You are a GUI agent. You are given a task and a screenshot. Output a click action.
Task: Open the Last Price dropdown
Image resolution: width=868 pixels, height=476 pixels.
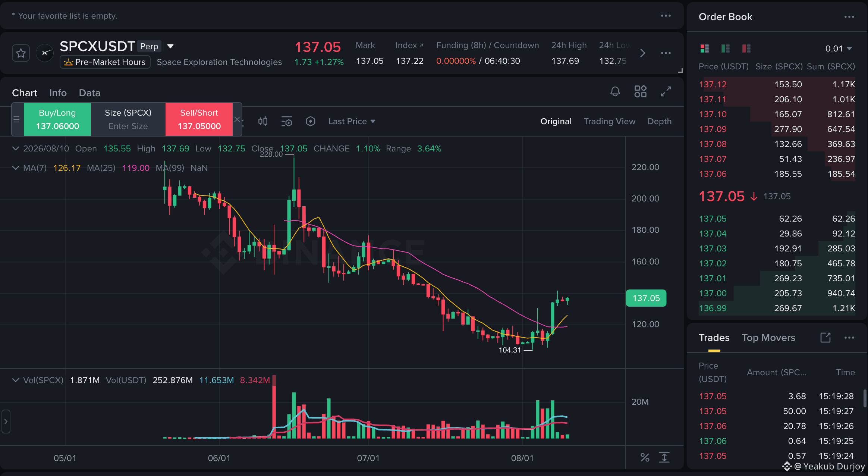(352, 121)
